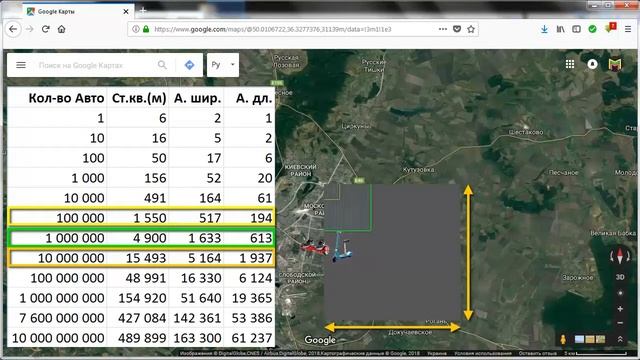
Task: Open the Украина footer link
Action: (x=437, y=353)
